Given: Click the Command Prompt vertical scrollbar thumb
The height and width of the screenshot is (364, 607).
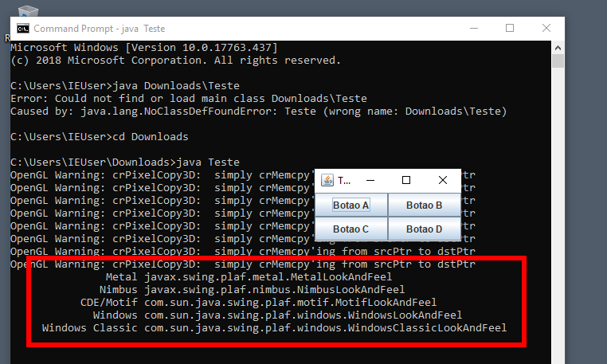Looking at the screenshot, I should [x=558, y=61].
